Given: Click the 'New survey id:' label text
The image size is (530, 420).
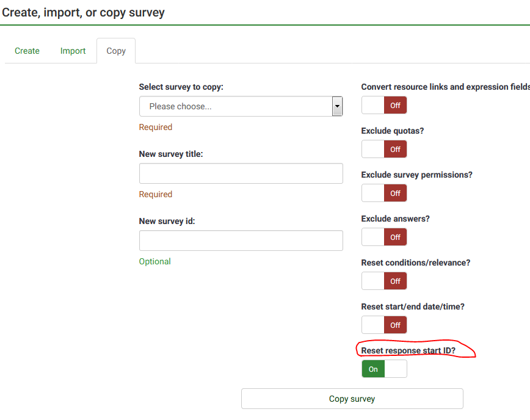Looking at the screenshot, I should (167, 221).
